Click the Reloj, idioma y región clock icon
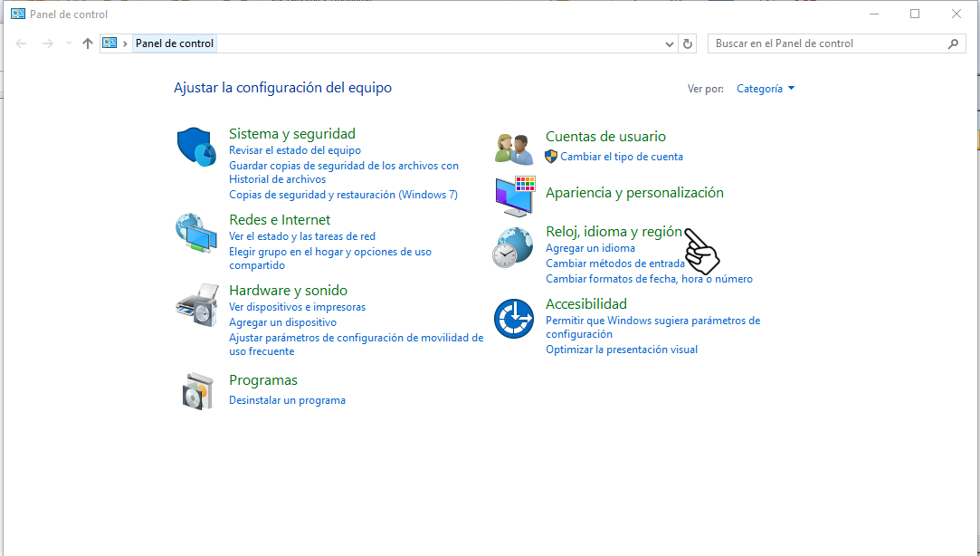980x556 pixels. tap(513, 247)
